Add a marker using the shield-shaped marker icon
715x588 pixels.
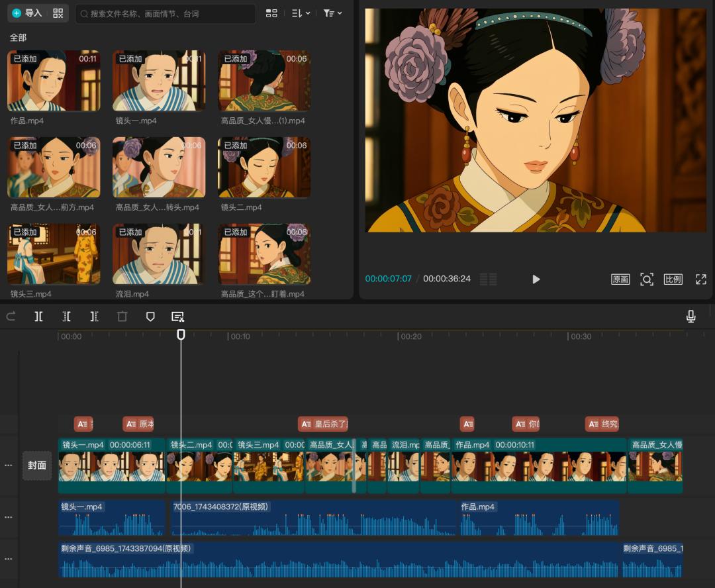coord(150,317)
